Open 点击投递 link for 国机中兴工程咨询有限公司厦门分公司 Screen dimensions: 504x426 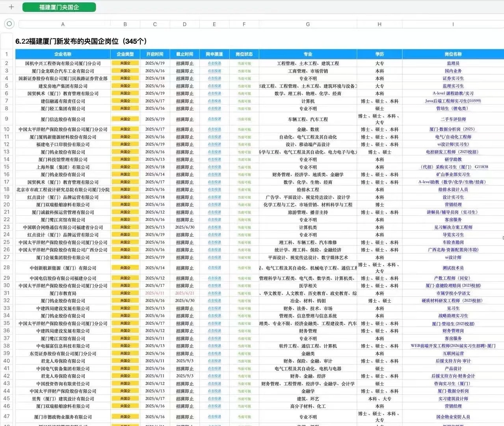coord(214,63)
